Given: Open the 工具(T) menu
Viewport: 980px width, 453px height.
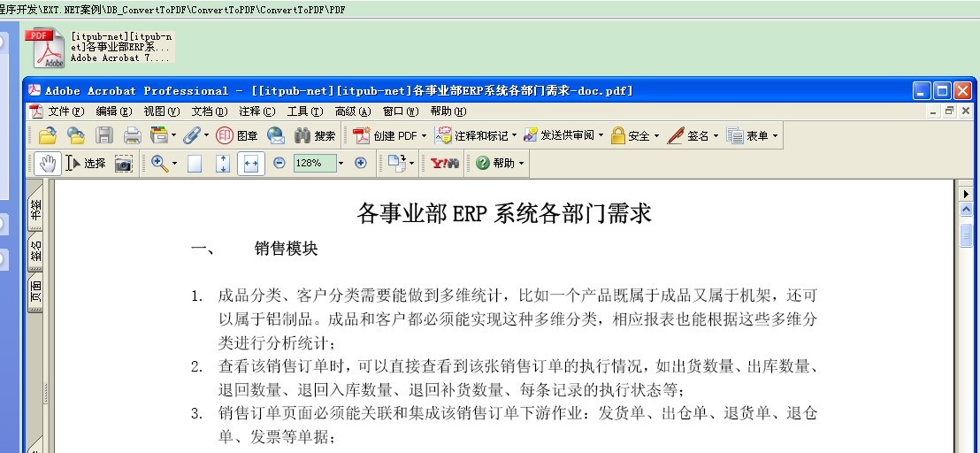Looking at the screenshot, I should coord(305,111).
